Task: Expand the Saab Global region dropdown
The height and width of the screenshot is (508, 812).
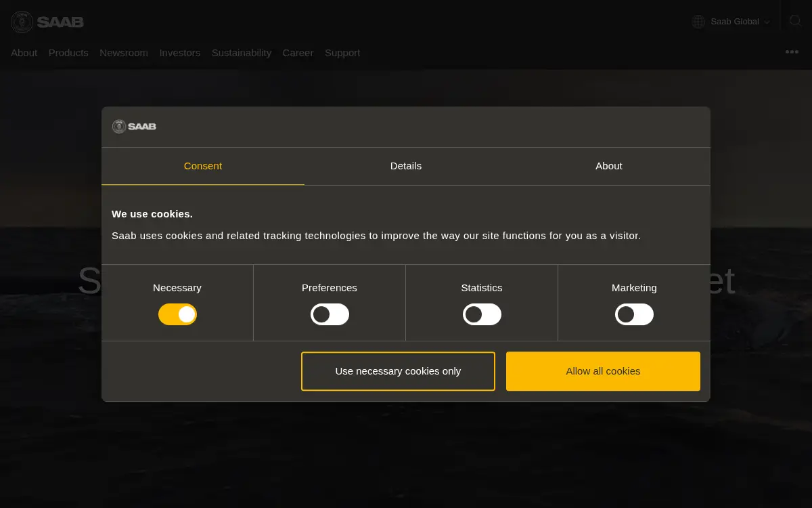Action: [731, 22]
